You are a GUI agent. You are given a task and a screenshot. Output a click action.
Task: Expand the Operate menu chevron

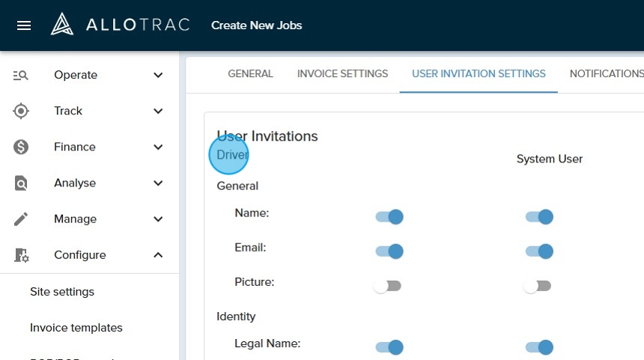158,75
